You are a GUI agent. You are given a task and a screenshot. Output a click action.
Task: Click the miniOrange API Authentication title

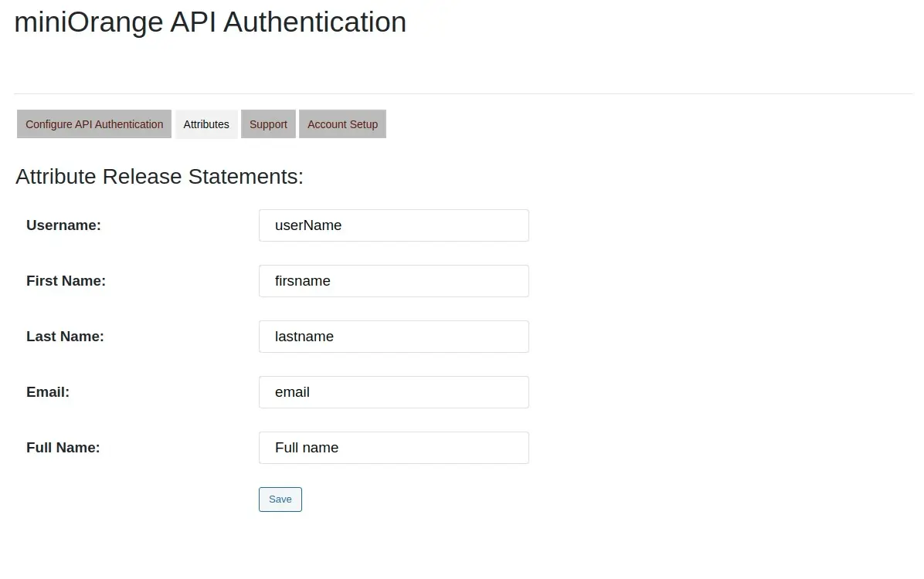click(209, 22)
